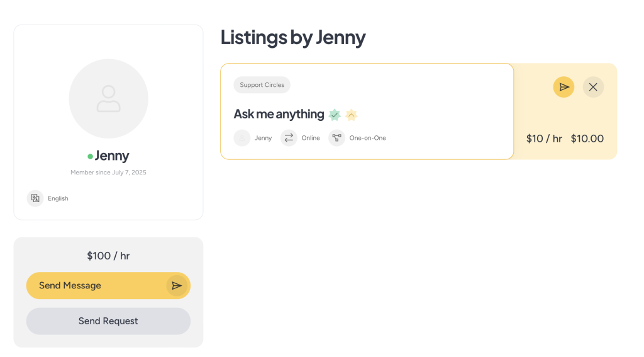Image resolution: width=644 pixels, height=357 pixels.
Task: Click the $10 / hr listing rate
Action: [x=544, y=139]
